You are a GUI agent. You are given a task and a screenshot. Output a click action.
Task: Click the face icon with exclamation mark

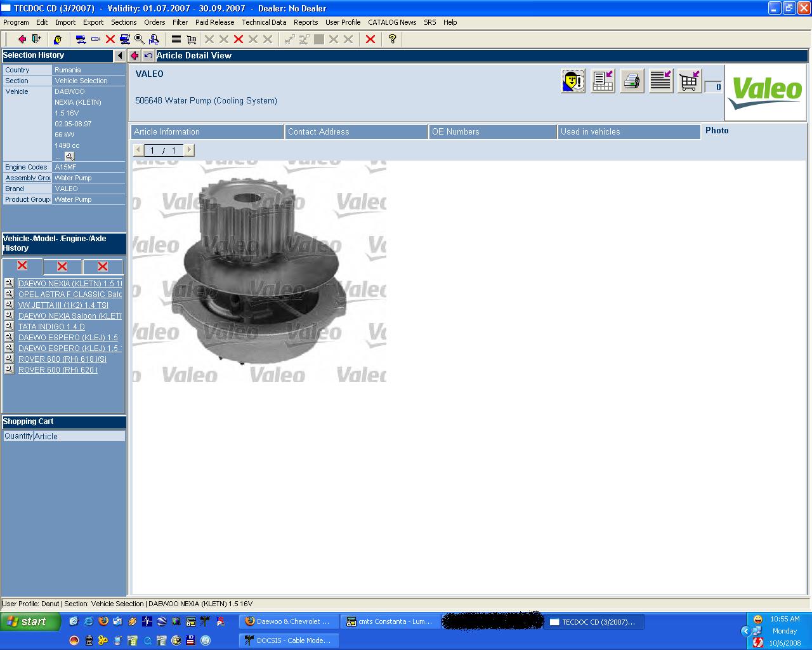coord(573,81)
